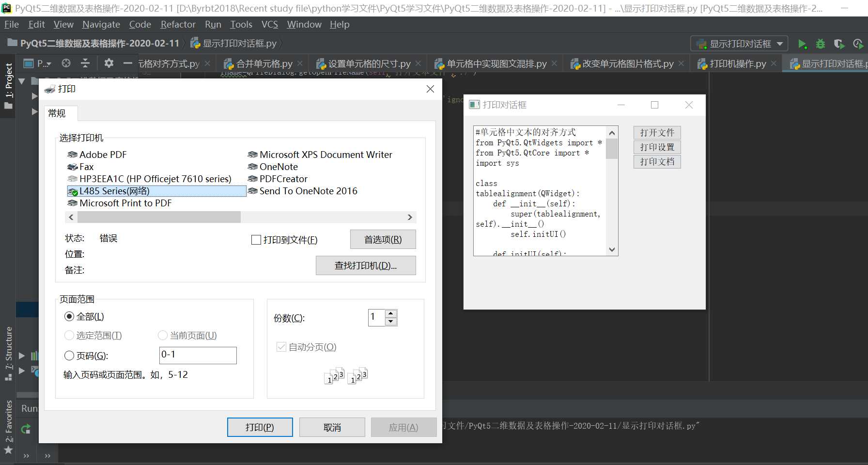The image size is (868, 465).
Task: Choose Send To OneNote 2016 printer
Action: click(x=302, y=191)
